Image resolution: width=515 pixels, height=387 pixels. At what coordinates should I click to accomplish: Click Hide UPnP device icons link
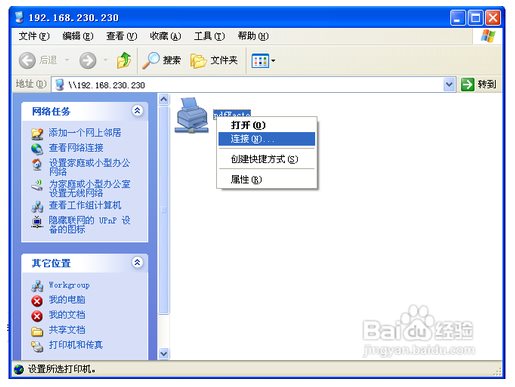click(x=89, y=225)
